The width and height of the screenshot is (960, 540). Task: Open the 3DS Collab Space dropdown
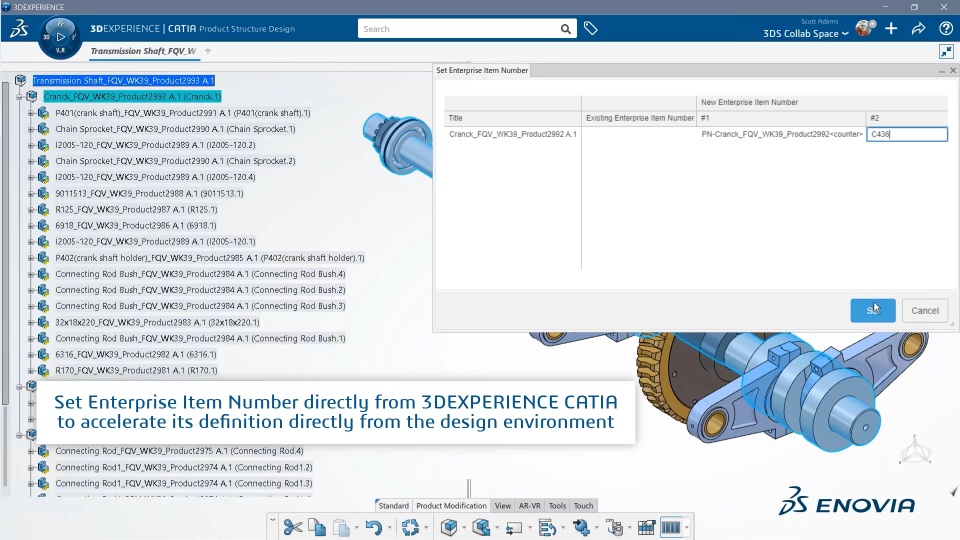(x=805, y=34)
